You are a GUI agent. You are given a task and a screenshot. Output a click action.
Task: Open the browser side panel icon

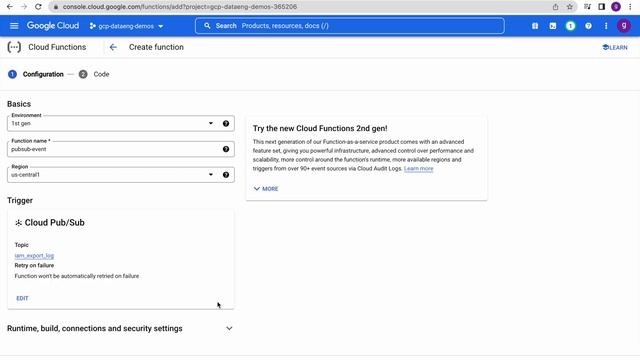(602, 7)
